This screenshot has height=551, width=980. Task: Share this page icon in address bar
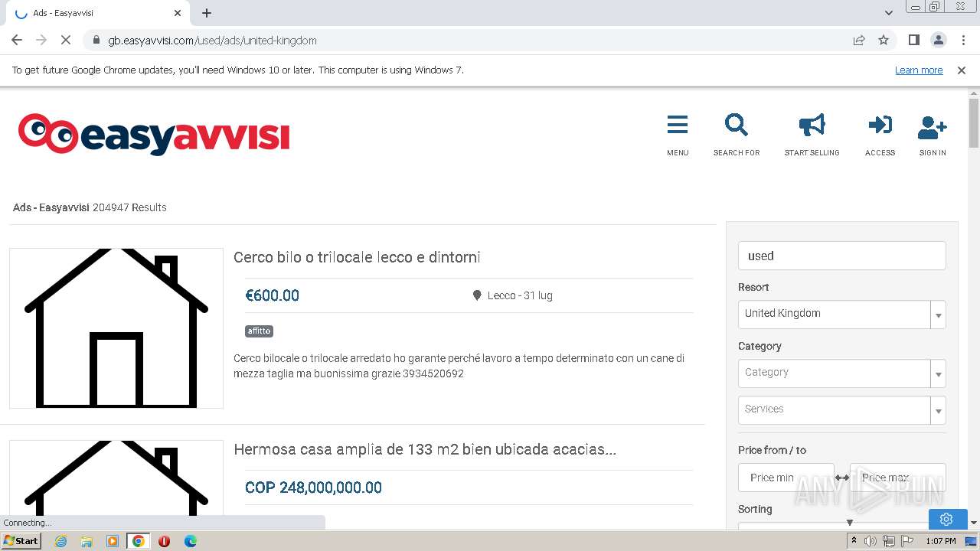[859, 41]
